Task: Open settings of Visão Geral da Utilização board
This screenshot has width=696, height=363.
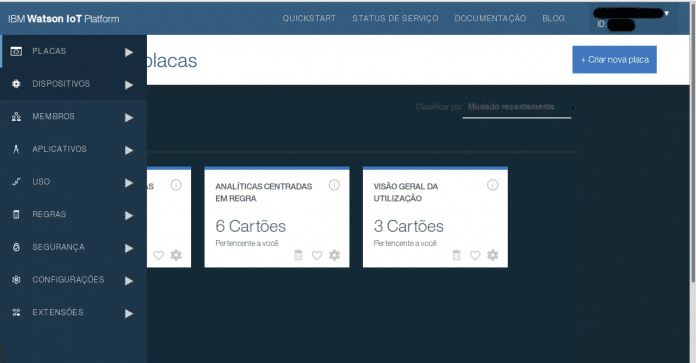Action: 493,255
